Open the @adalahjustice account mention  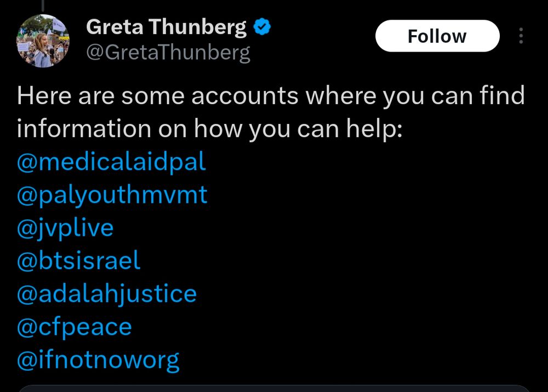coord(107,293)
